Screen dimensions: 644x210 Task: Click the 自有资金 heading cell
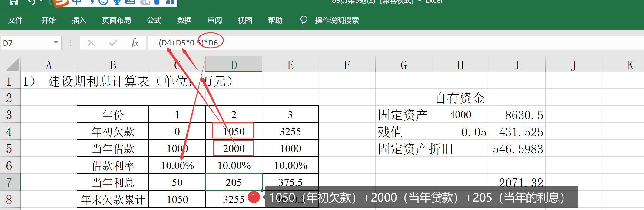[x=460, y=98]
